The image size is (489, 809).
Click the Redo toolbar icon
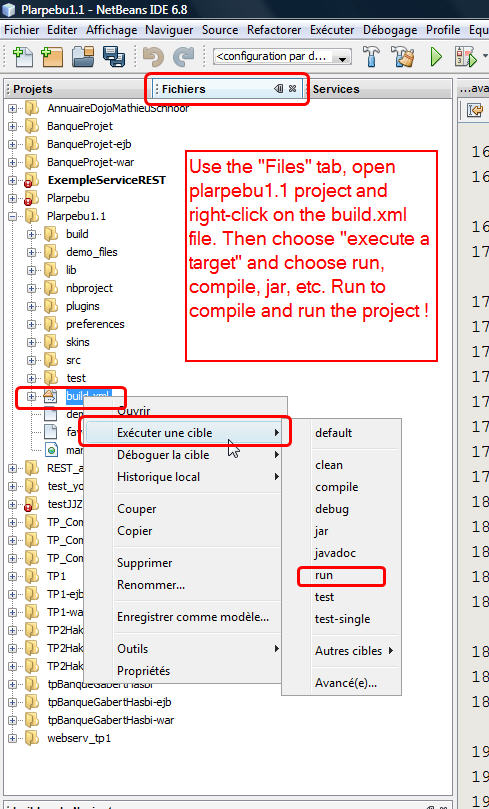[x=183, y=57]
